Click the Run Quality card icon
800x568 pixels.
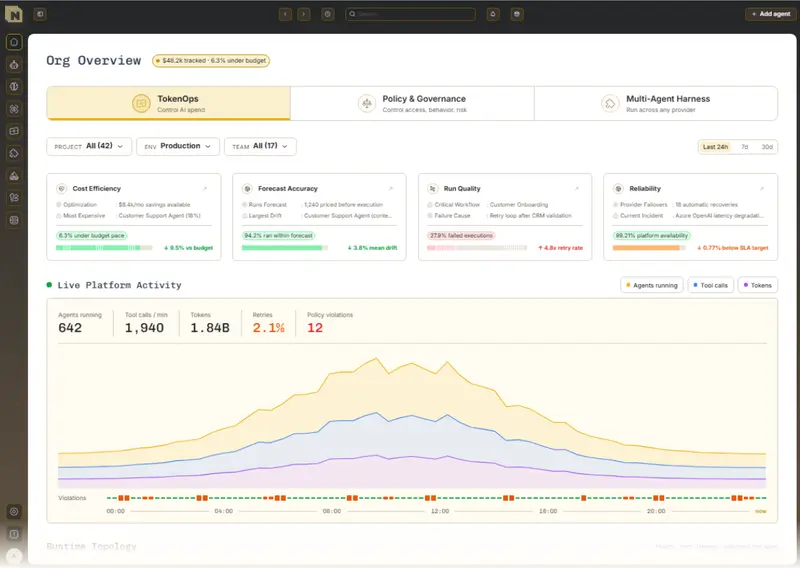click(x=433, y=189)
